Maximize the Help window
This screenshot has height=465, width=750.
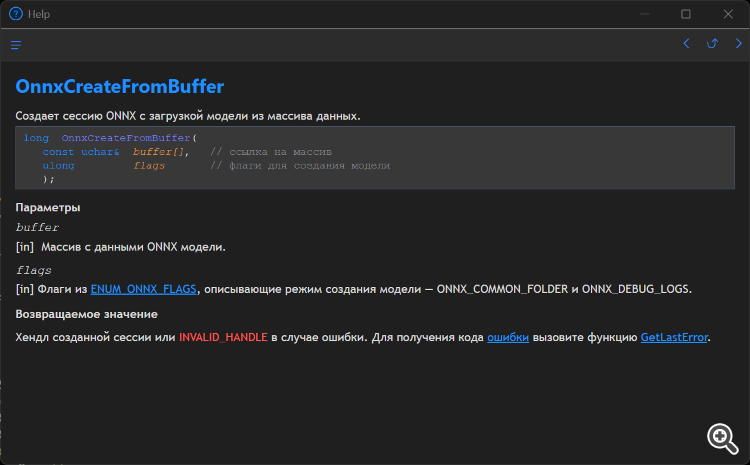click(x=686, y=14)
